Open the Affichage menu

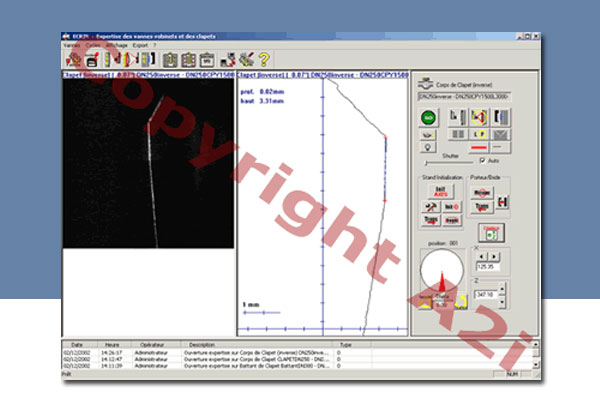click(x=115, y=46)
